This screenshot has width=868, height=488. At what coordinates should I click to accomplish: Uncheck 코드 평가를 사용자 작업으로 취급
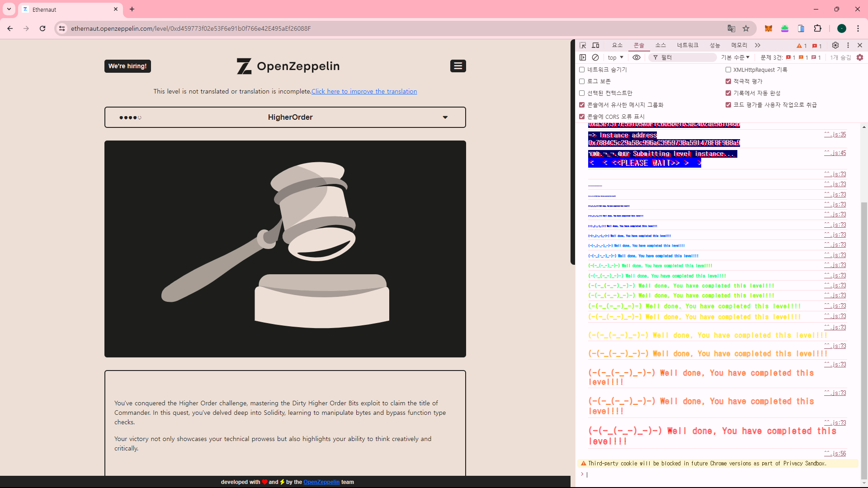pos(728,105)
